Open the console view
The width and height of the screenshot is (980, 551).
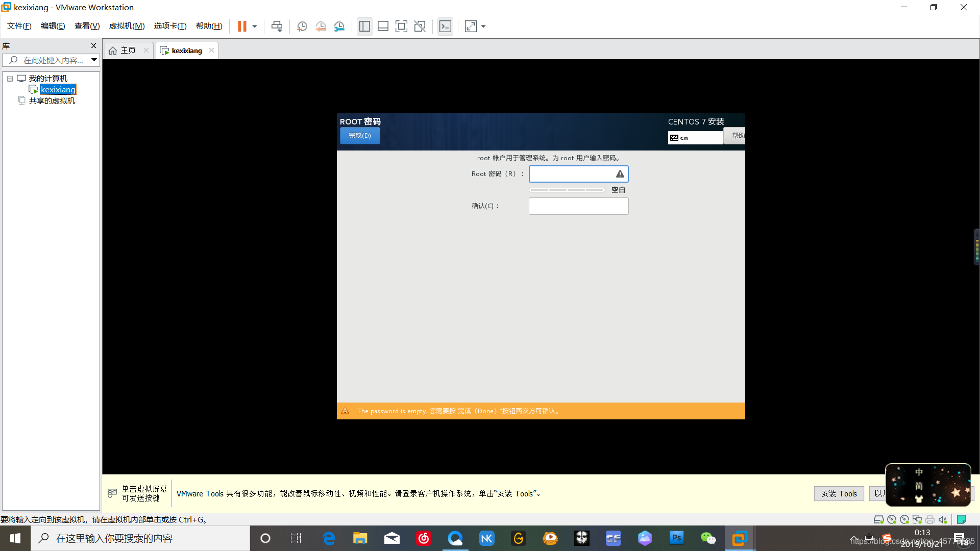[445, 26]
